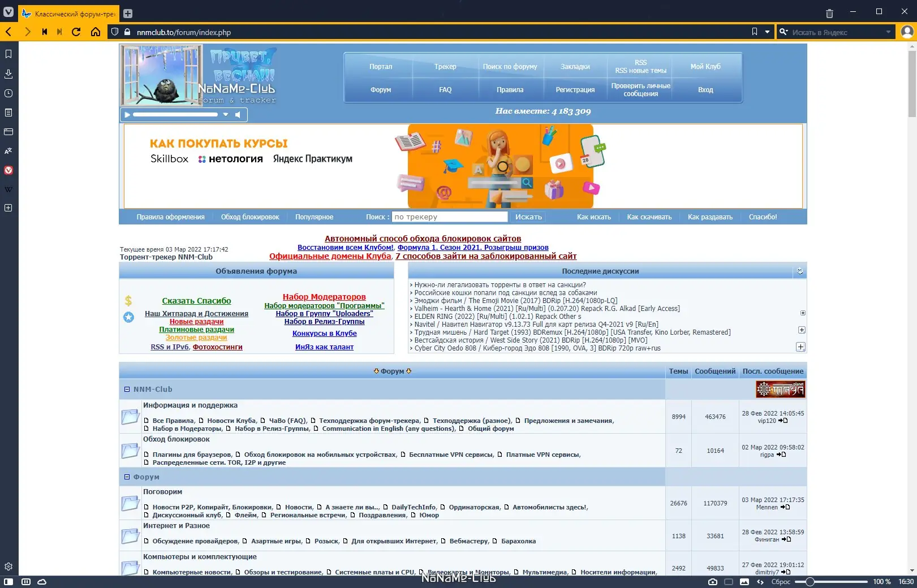The height and width of the screenshot is (588, 917).
Task: Open the user profile avatar
Action: 907,32
